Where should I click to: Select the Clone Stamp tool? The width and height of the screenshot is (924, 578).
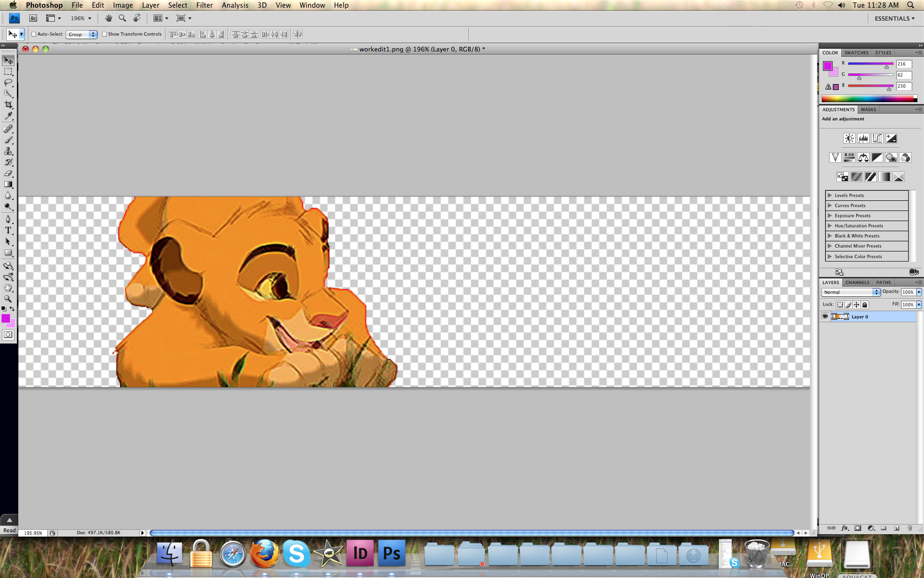tap(8, 151)
